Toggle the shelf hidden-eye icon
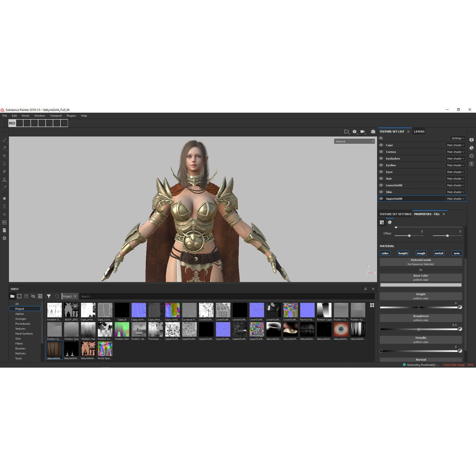Viewport: 476px width, 476px height. pyautogui.click(x=33, y=296)
